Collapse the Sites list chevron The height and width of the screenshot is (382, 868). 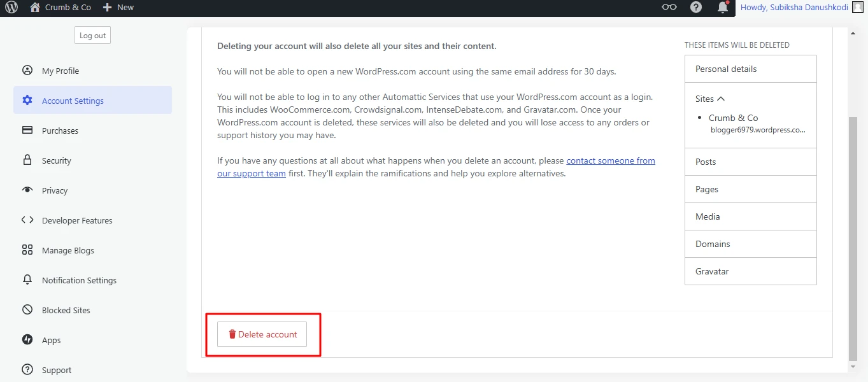(721, 99)
